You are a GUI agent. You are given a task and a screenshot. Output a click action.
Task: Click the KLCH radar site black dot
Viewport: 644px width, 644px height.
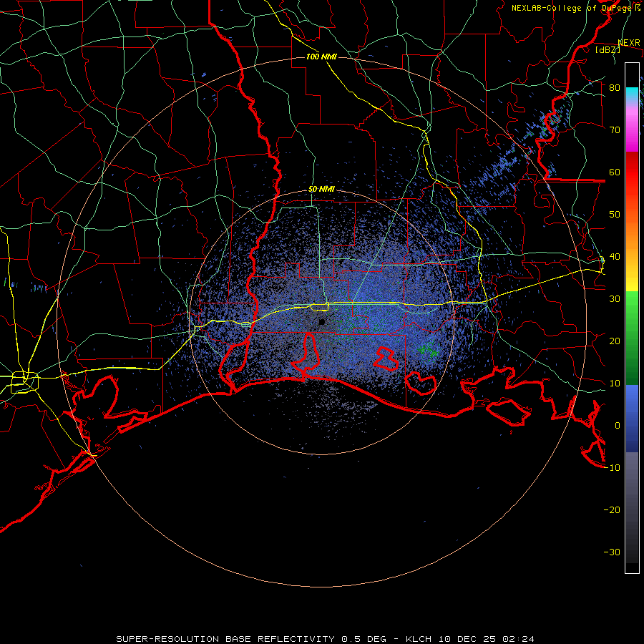[321, 321]
